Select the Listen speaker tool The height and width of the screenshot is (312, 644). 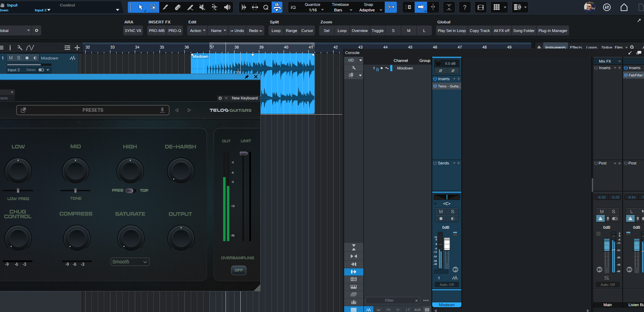tap(227, 7)
